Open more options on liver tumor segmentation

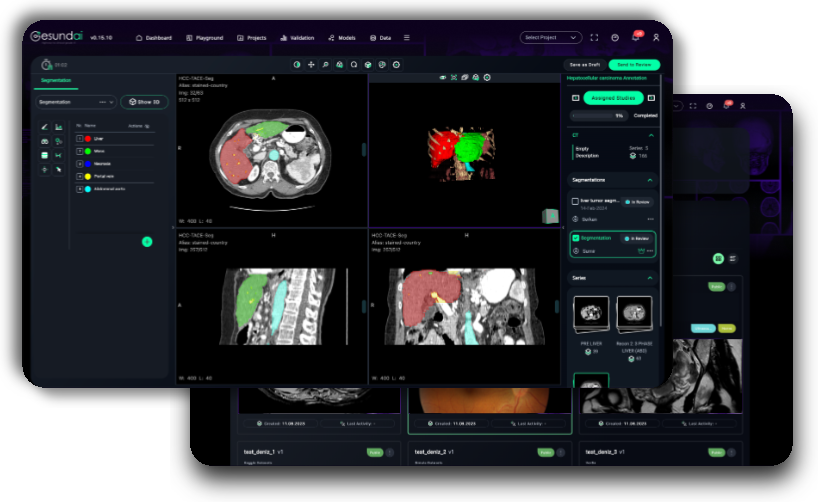pyautogui.click(x=650, y=219)
